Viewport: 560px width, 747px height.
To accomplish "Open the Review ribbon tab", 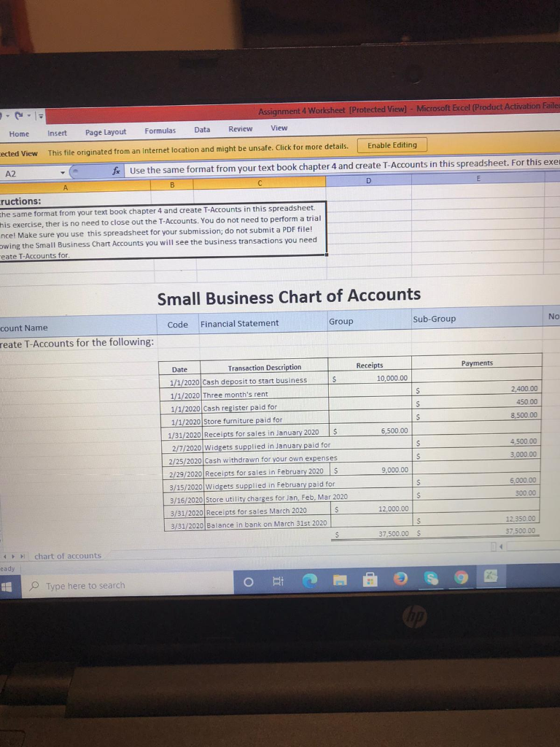I will pos(241,128).
